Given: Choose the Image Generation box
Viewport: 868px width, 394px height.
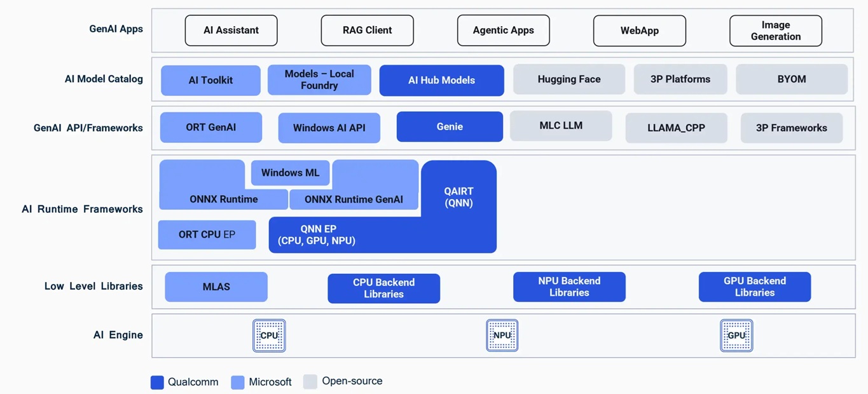Looking at the screenshot, I should (775, 31).
